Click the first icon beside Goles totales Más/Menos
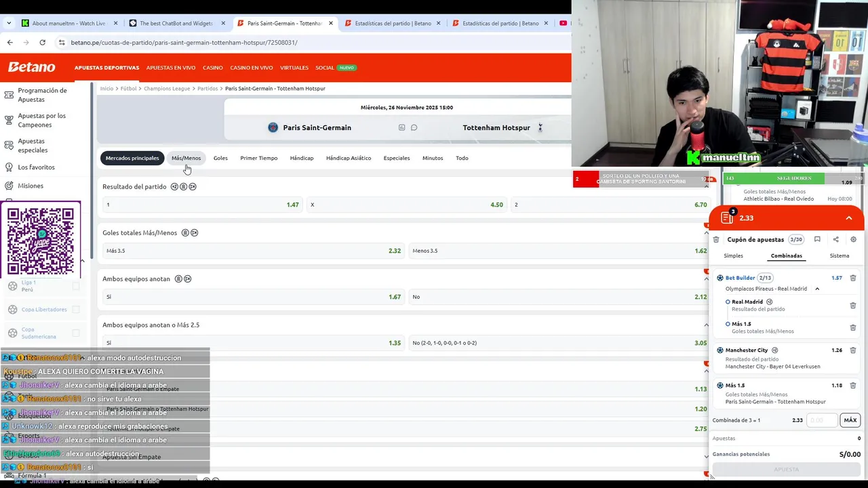Viewport: 868px width, 488px height. coord(185,232)
